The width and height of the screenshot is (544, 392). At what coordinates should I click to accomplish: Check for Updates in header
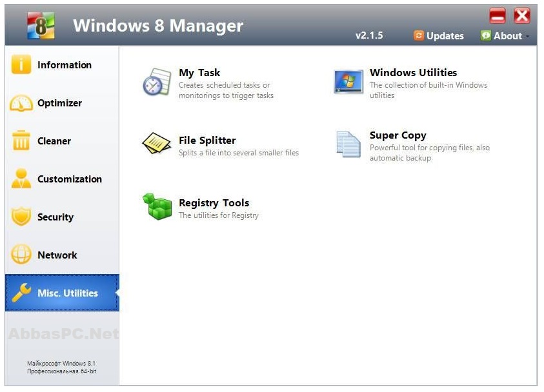439,35
